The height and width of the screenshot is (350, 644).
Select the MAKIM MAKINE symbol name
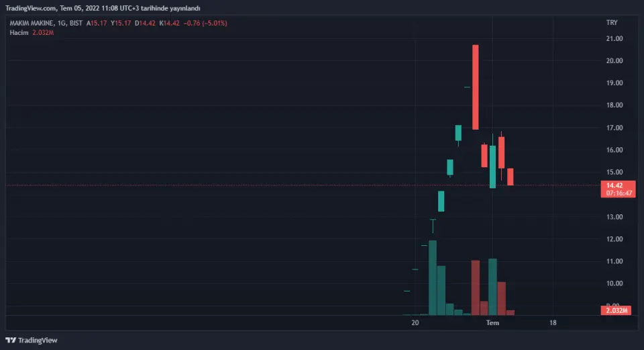(x=32, y=23)
